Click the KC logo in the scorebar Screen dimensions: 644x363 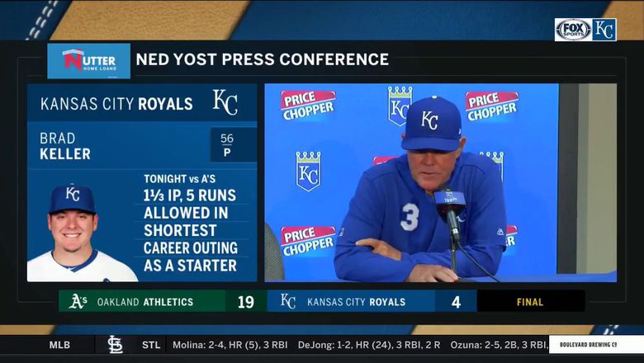click(x=288, y=301)
